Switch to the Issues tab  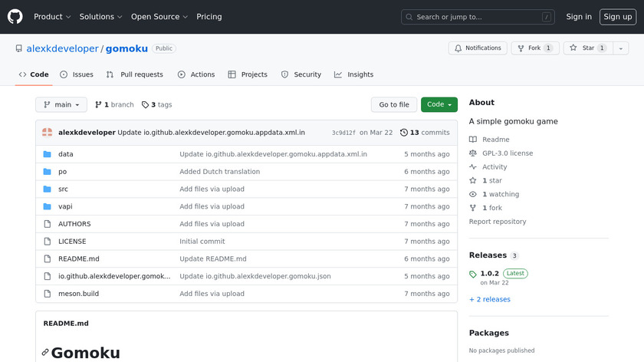[x=77, y=74]
